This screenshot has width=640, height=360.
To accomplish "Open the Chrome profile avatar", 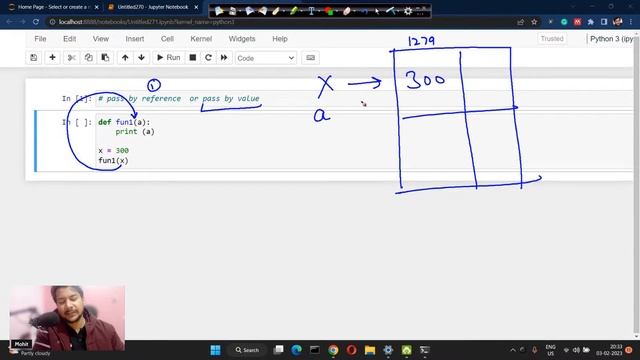I will (618, 22).
